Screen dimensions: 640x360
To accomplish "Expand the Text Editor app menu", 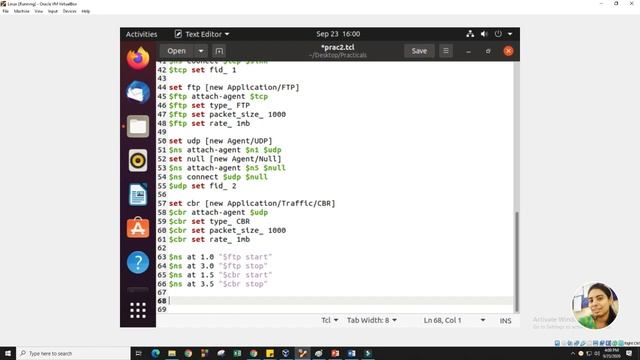I will [x=202, y=34].
